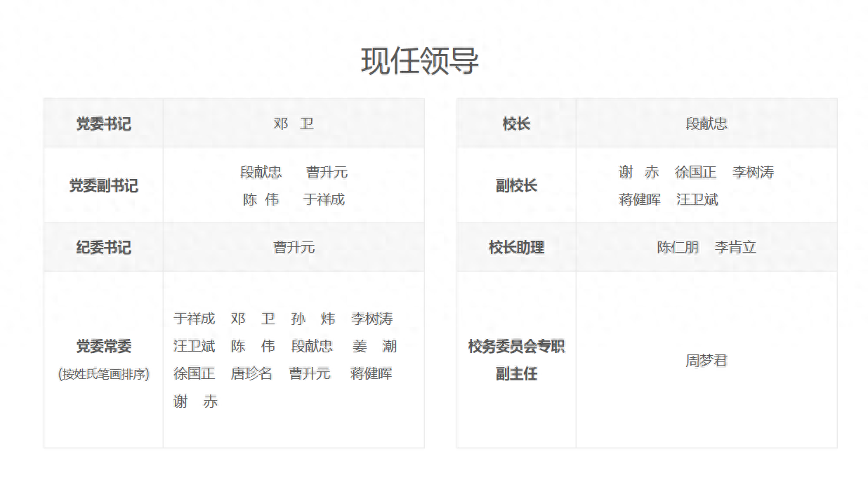
Task: Click 陈伟 in the 党委副书记 row
Action: (261, 199)
